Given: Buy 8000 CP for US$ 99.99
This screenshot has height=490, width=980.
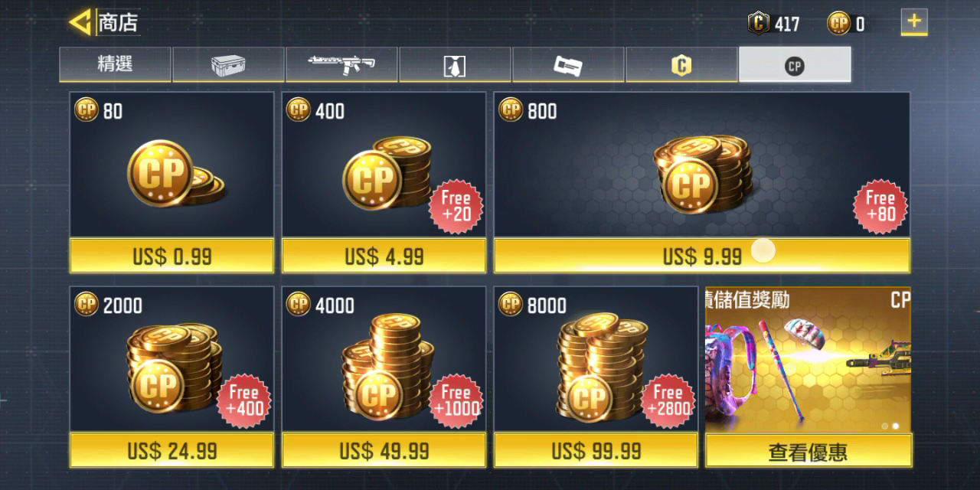Looking at the screenshot, I should click(596, 450).
